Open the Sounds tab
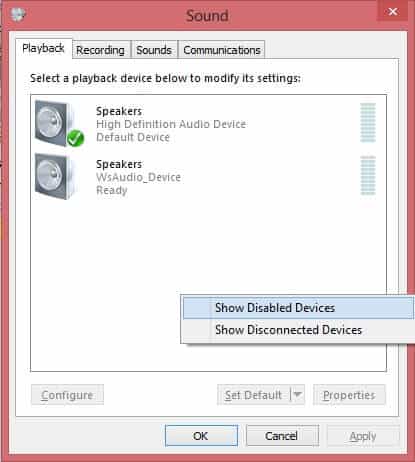 coord(154,50)
